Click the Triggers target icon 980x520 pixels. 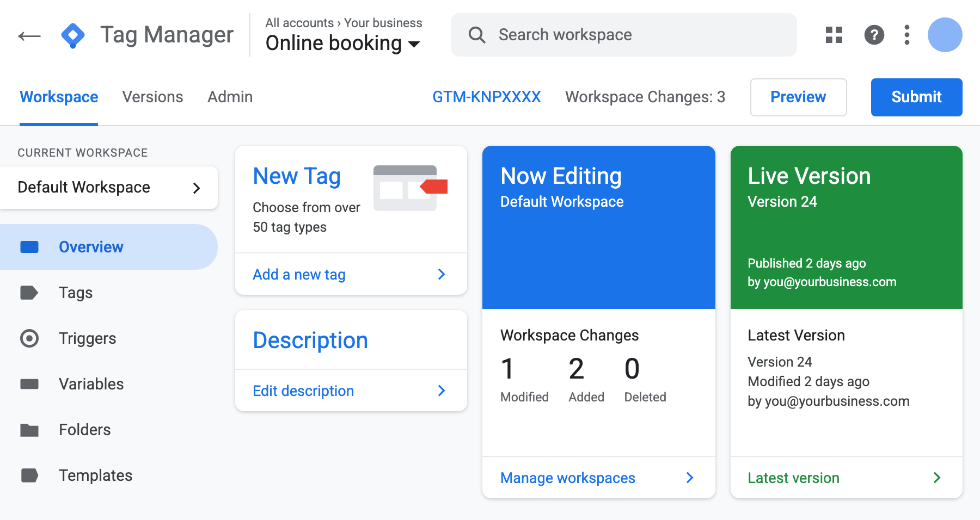(29, 338)
